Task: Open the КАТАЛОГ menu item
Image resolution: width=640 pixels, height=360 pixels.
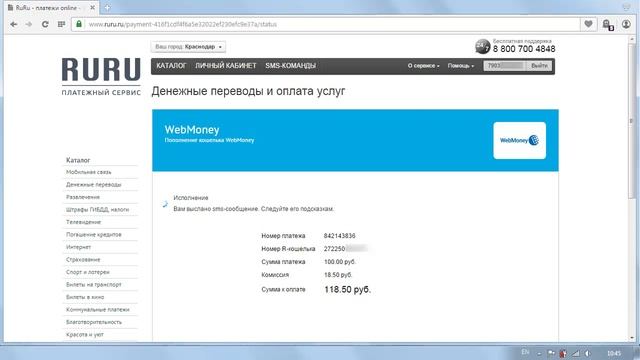Action: 171,66
